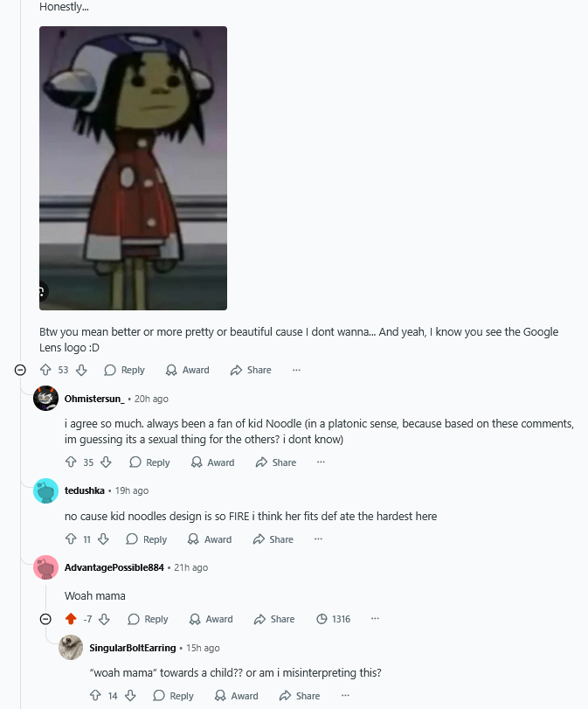Image resolution: width=588 pixels, height=709 pixels.
Task: Downvote the "Woah mama" comment
Action: pos(104,619)
